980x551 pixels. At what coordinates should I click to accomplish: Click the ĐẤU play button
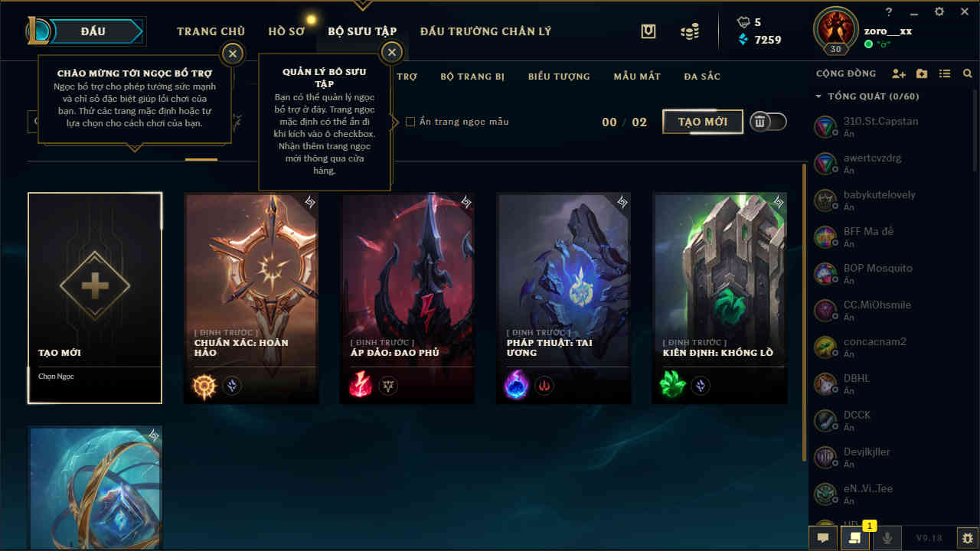point(93,31)
